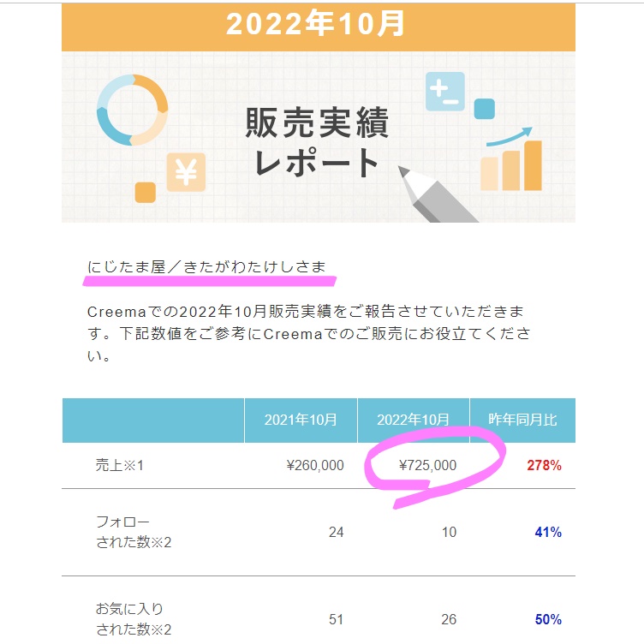The image size is (644, 644).
Task: Click the teal arrow above bar chart
Action: pyautogui.click(x=510, y=137)
